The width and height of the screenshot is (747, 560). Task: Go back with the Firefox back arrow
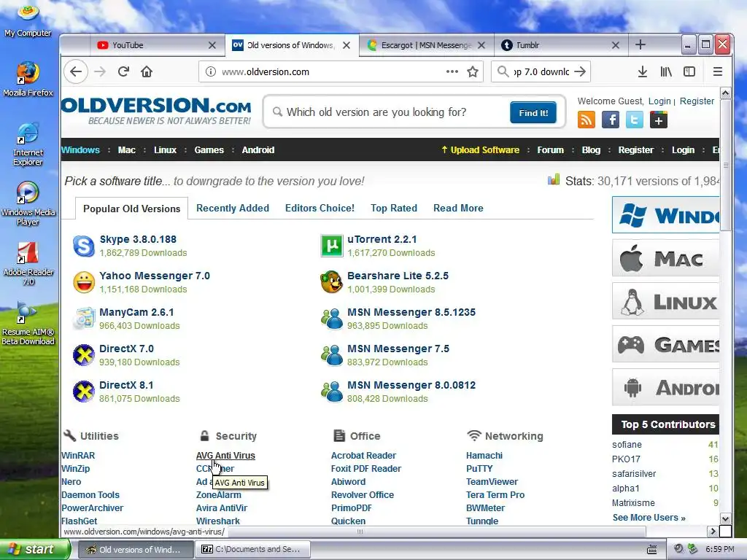point(76,71)
